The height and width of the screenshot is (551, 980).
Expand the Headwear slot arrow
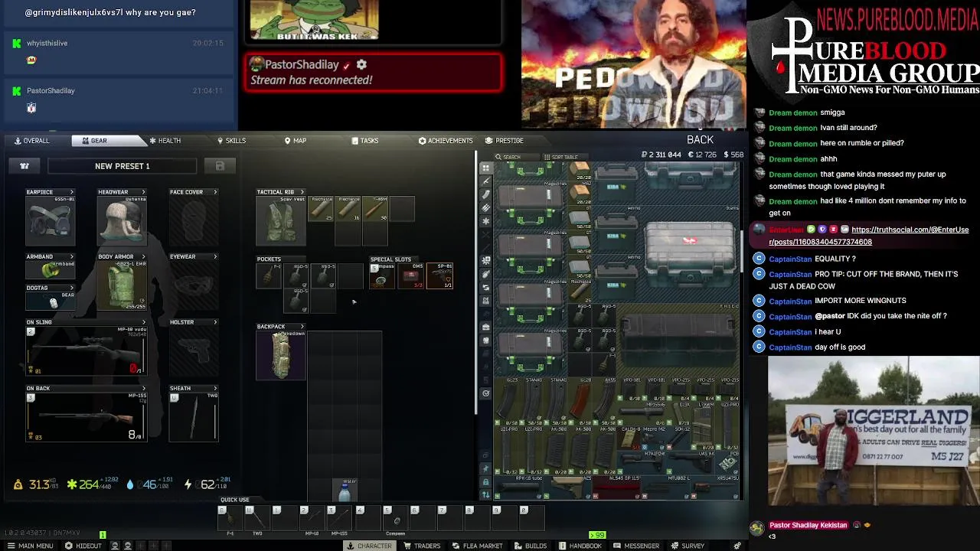tap(143, 192)
